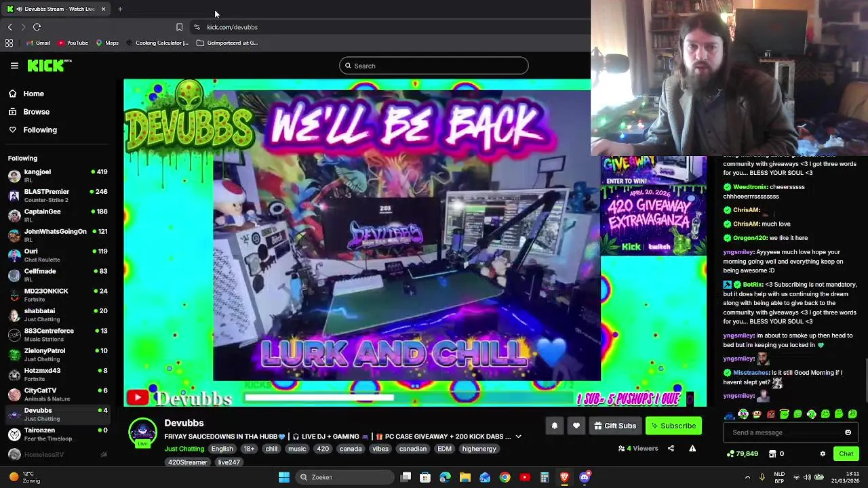This screenshot has height=488, width=868.
Task: Click the Kick Search field
Action: click(434, 66)
